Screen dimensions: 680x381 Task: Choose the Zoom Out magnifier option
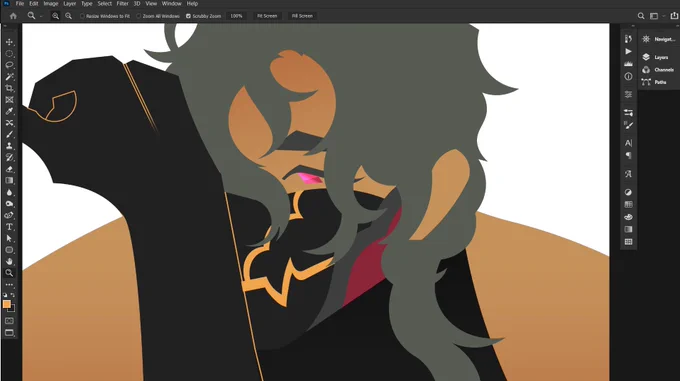click(x=69, y=16)
